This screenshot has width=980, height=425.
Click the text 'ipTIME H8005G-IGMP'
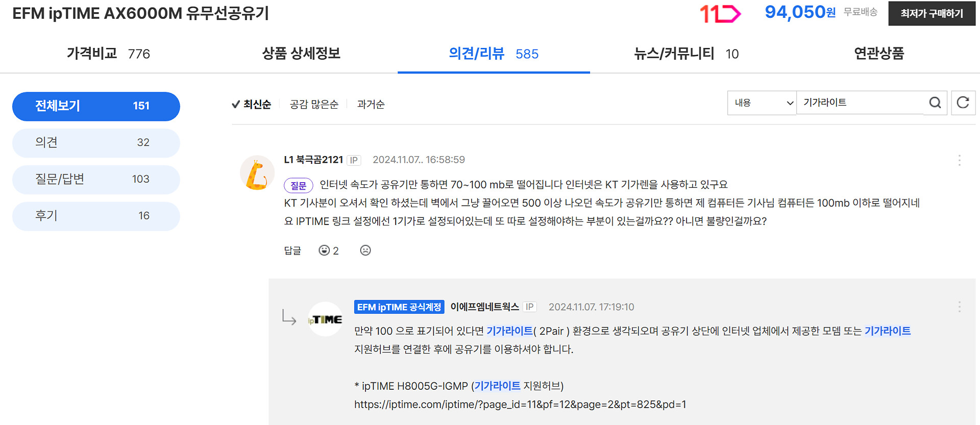point(415,386)
